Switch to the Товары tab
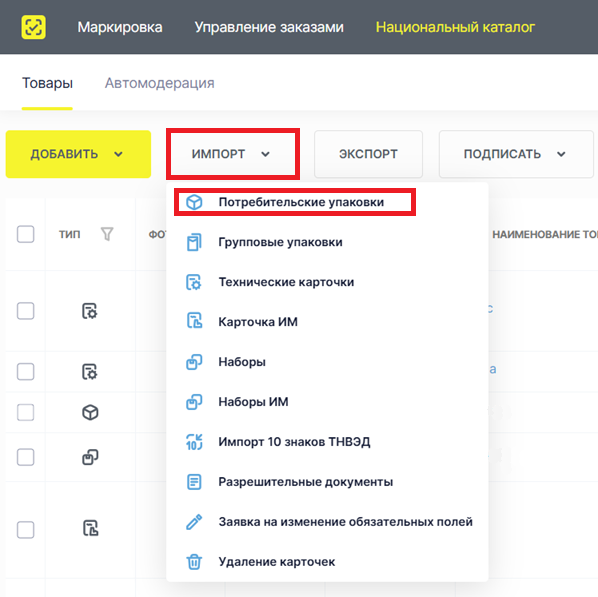The image size is (598, 597). click(47, 83)
